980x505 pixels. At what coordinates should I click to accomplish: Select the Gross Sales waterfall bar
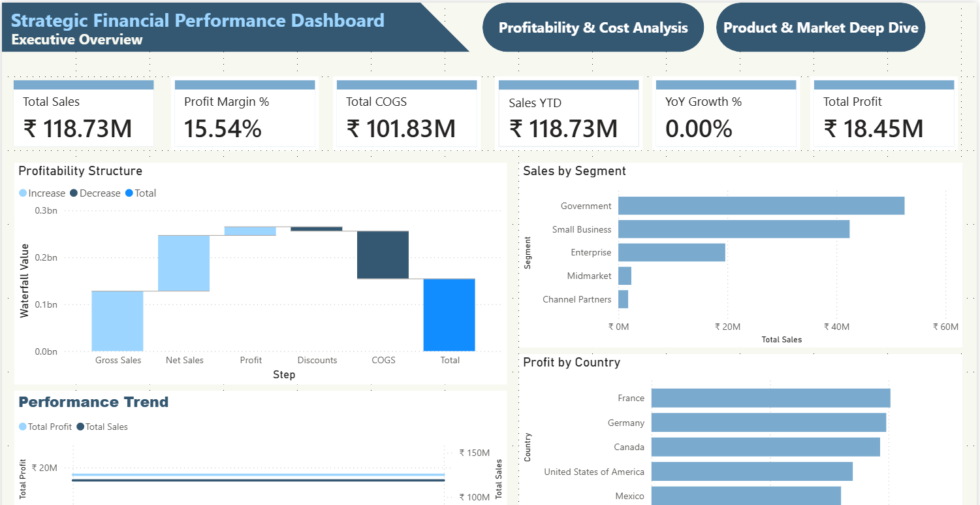pos(118,321)
